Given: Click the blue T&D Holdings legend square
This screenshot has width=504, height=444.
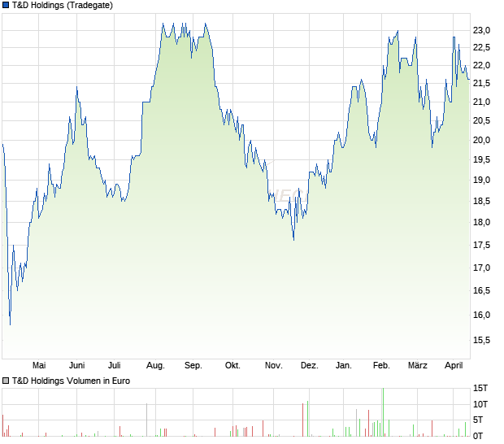Looking at the screenshot, I should tap(6, 6).
